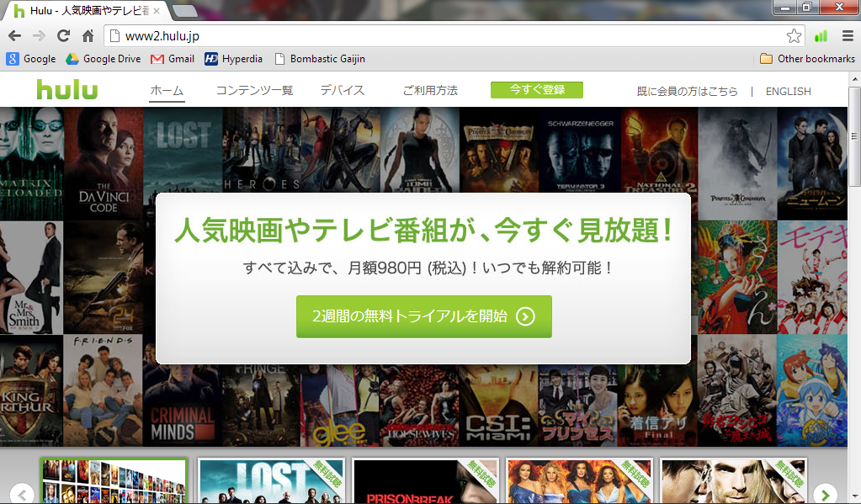
Task: Open the Google Drive bookmark
Action: (104, 59)
